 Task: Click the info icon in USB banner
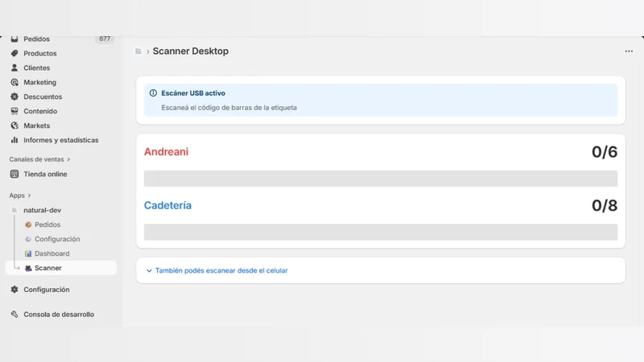tap(153, 93)
